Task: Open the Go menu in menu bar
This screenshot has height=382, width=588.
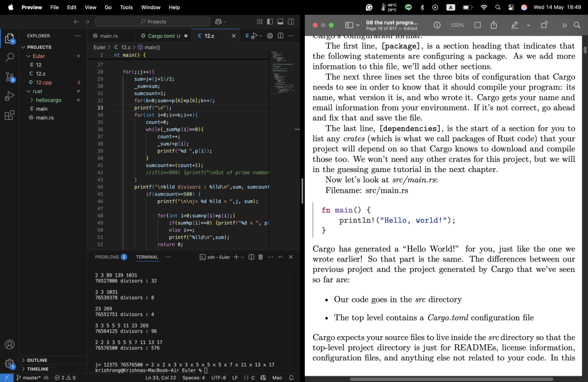Action: [108, 7]
